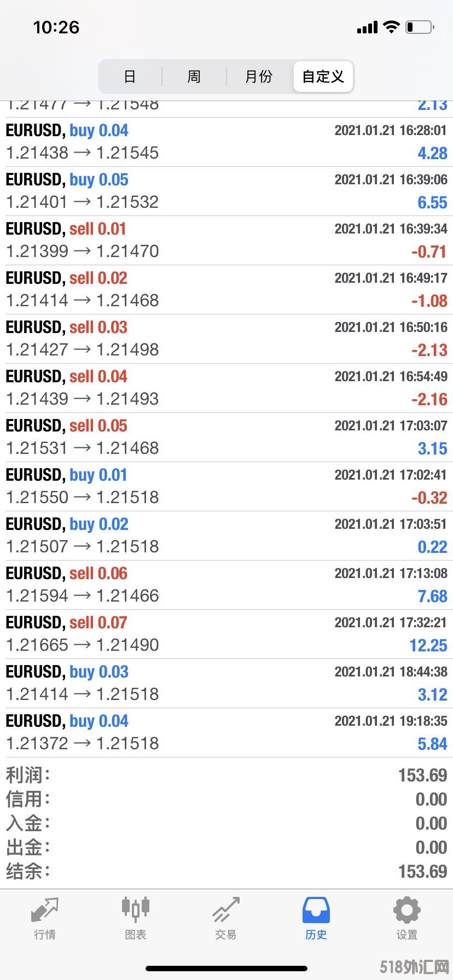Switch to the 月份 month tab
Viewport: 453px width, 980px height.
[259, 77]
